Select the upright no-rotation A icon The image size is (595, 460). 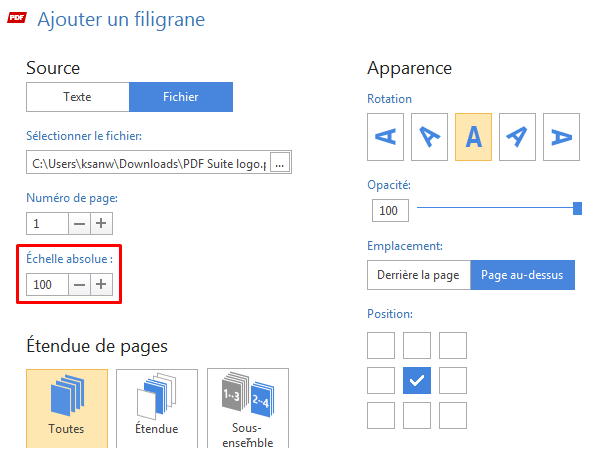tap(473, 137)
